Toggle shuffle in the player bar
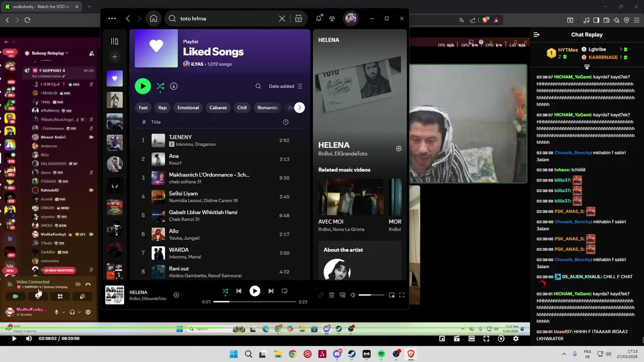The height and width of the screenshot is (362, 644). (225, 291)
